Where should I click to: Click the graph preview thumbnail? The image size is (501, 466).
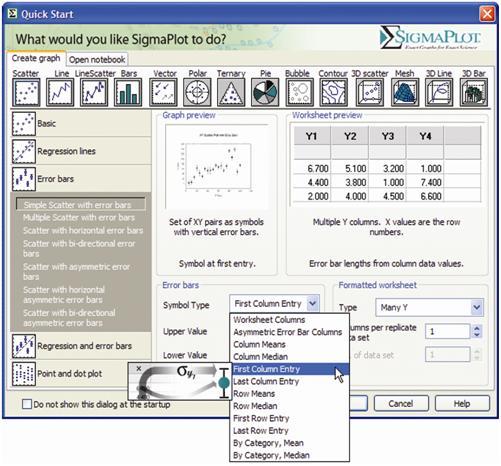click(217, 167)
